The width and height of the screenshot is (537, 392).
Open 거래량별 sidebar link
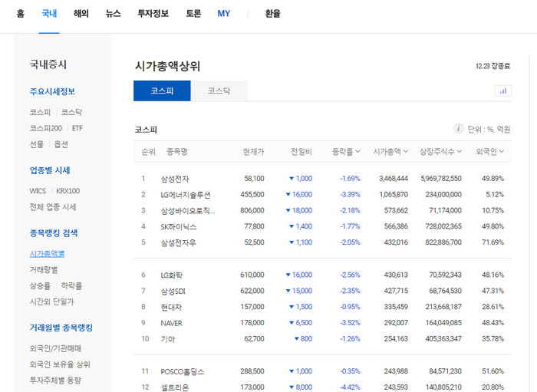coord(44,270)
